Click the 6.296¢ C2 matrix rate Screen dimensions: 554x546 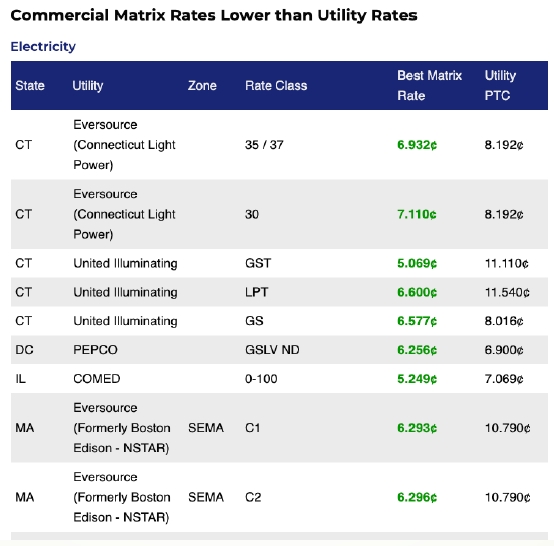tap(417, 498)
